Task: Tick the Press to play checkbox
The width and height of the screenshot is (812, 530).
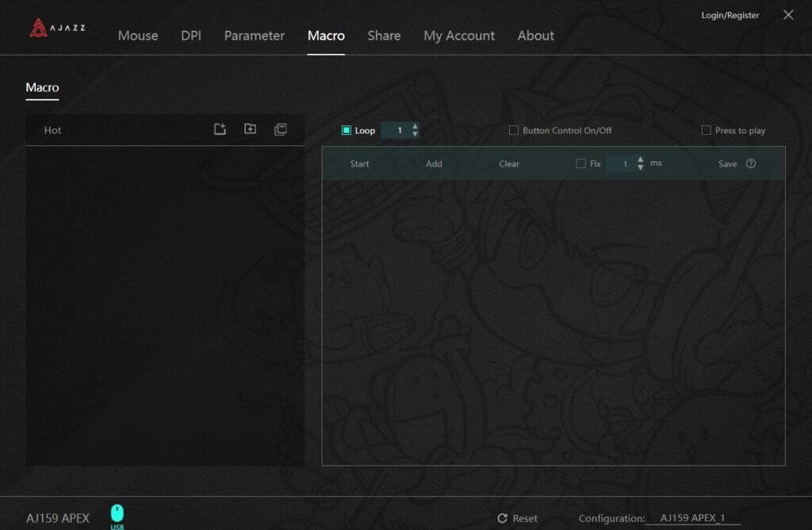Action: 706,130
